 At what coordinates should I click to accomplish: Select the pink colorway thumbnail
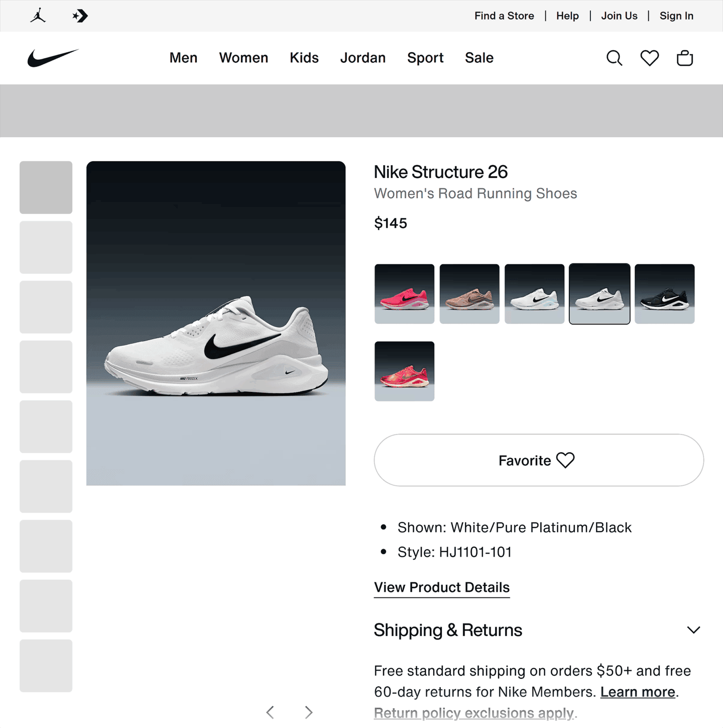point(404,294)
